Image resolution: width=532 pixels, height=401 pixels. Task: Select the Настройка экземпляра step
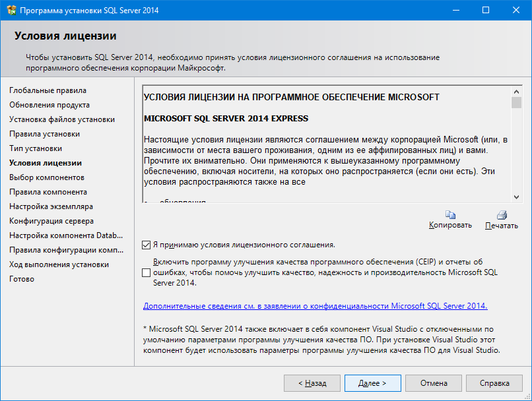51,206
